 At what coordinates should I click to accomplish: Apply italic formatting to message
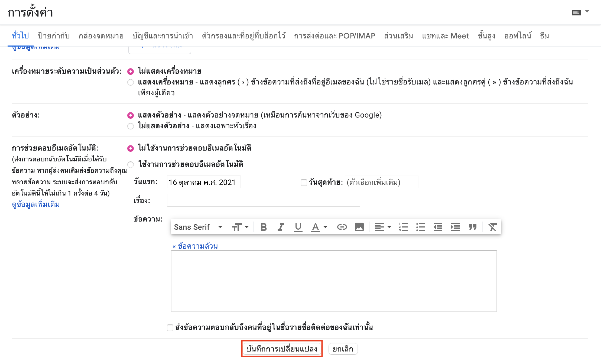click(281, 227)
